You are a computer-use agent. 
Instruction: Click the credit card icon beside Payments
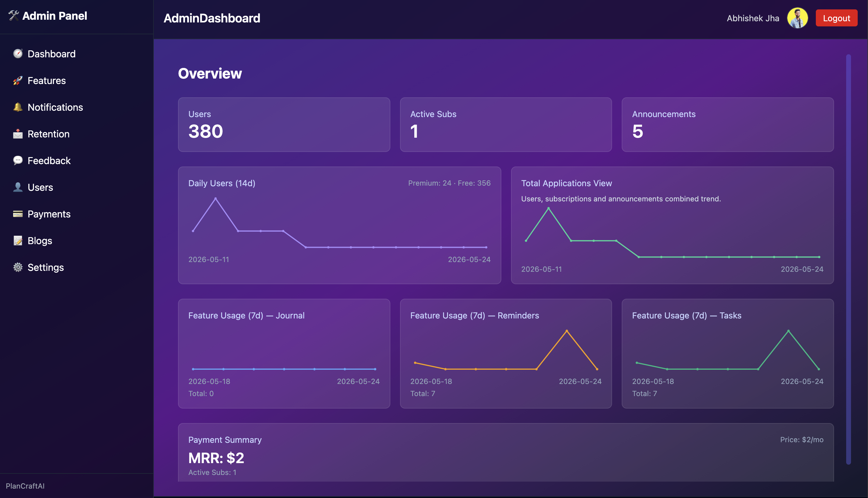coord(18,214)
